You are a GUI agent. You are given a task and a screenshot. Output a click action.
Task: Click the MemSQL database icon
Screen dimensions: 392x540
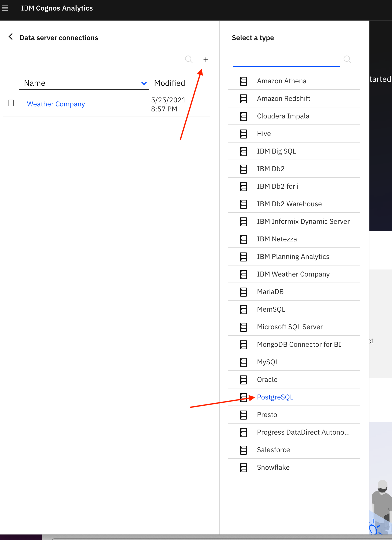click(243, 309)
